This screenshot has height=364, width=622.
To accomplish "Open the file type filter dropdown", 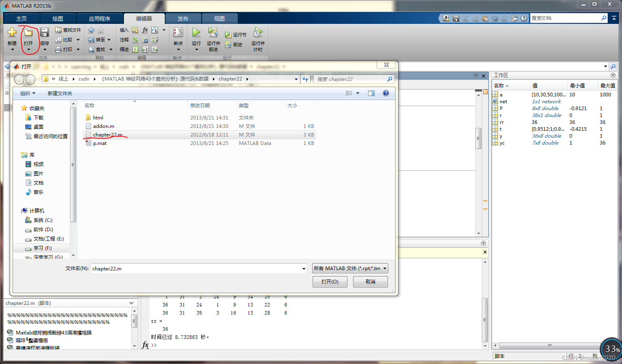I will point(350,268).
